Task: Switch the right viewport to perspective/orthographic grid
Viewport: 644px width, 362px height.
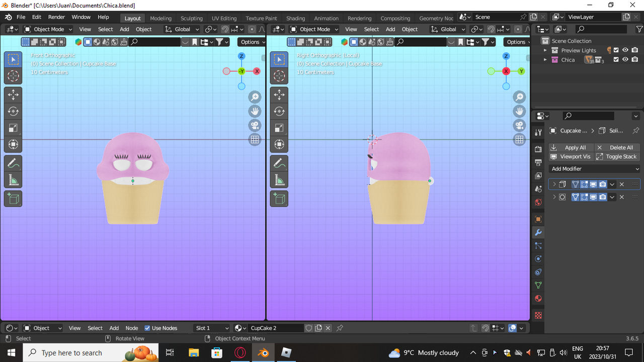Action: [520, 139]
